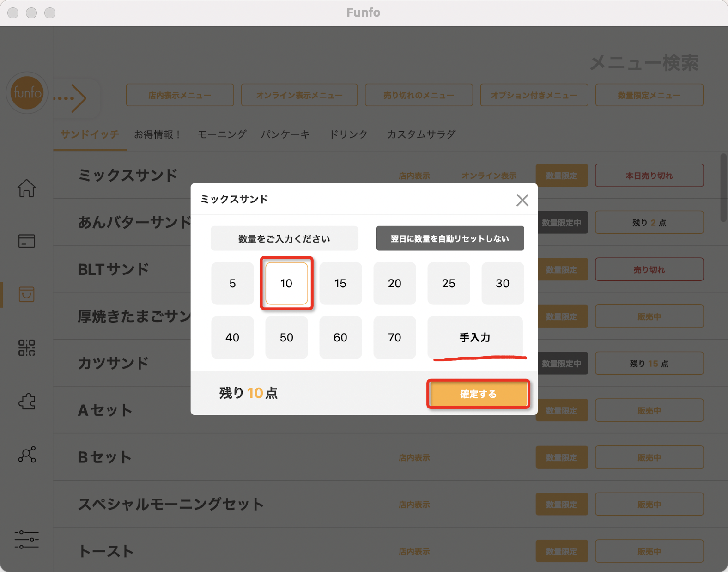Open the home icon in sidebar

click(26, 188)
